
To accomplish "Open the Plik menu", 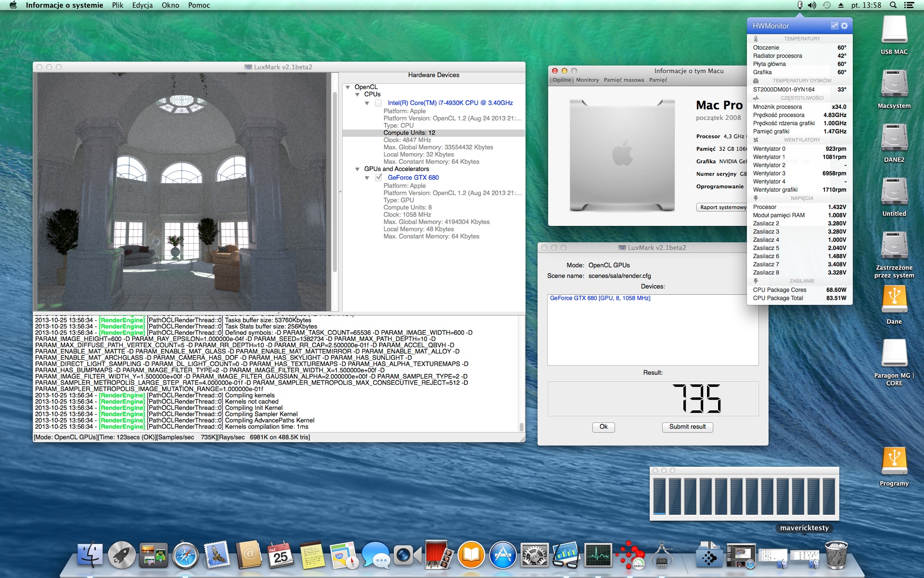I will pyautogui.click(x=117, y=5).
